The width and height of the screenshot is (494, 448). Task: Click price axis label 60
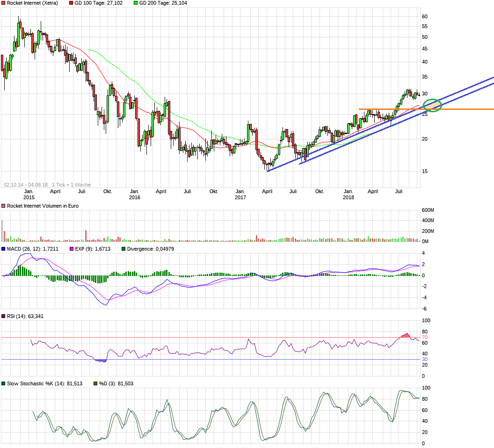425,17
